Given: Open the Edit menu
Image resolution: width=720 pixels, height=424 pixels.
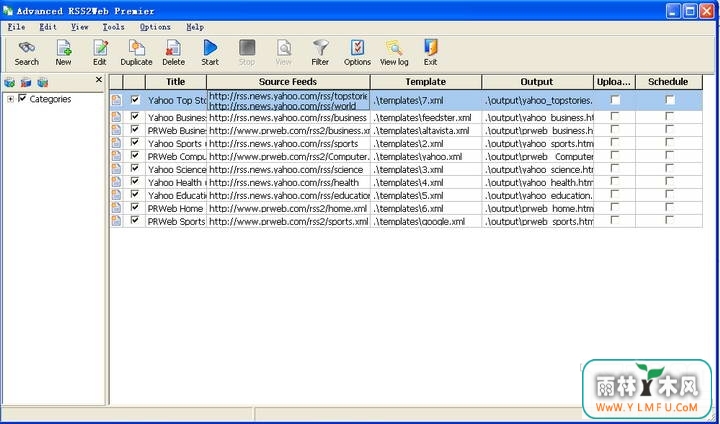Looking at the screenshot, I should tap(48, 27).
